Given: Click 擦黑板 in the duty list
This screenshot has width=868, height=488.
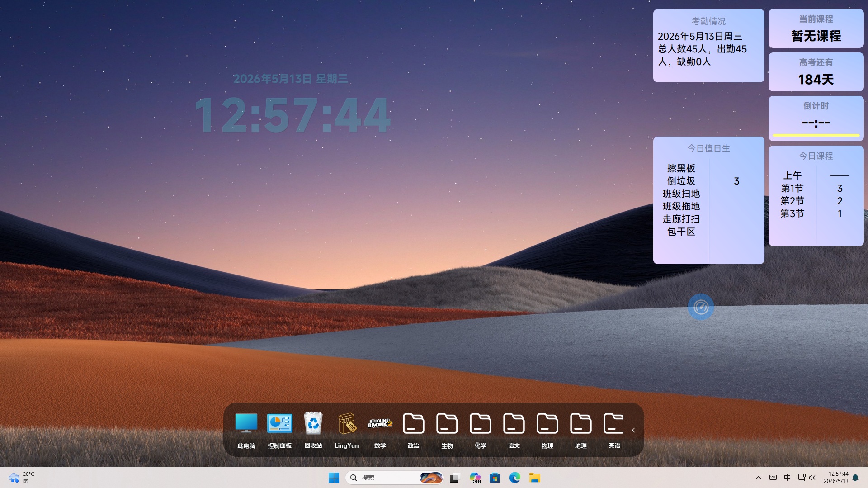Looking at the screenshot, I should 681,168.
